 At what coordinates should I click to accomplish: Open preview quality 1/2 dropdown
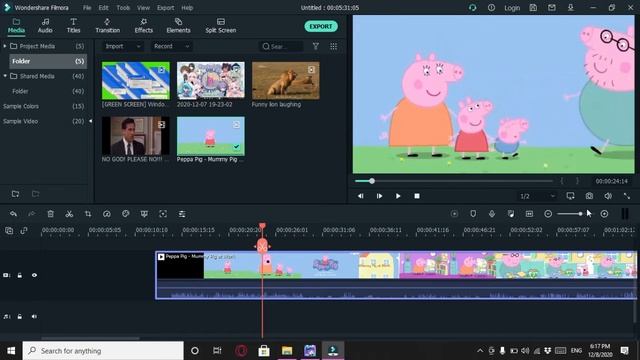(537, 196)
